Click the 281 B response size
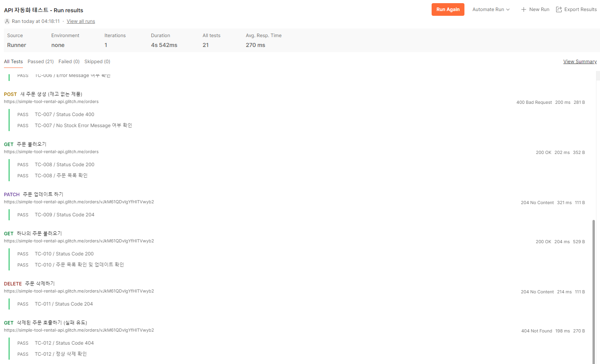Screen dimensions: 600x364 pyautogui.click(x=579, y=102)
